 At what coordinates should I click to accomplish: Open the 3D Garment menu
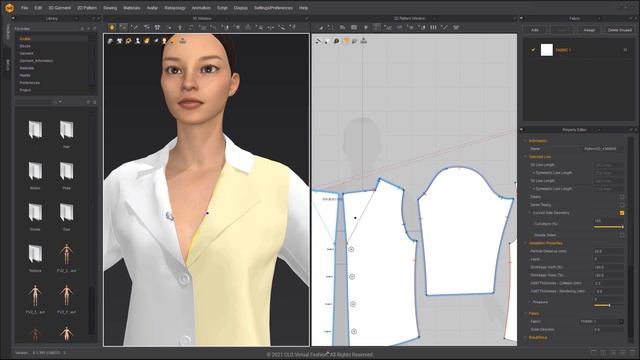[59, 8]
